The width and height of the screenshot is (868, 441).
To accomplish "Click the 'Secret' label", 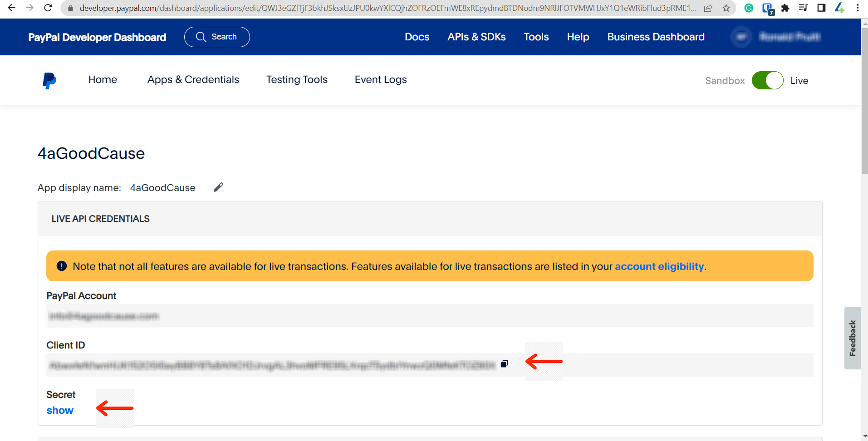I will pyautogui.click(x=61, y=395).
